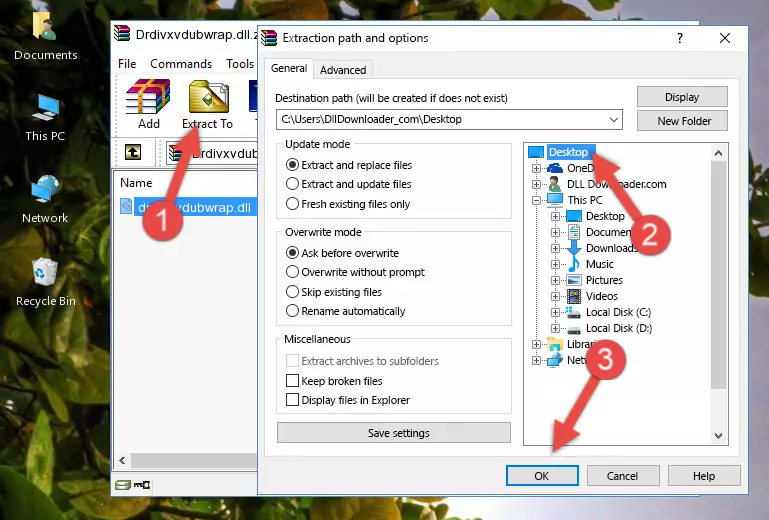Viewport: 769px width, 520px height.
Task: Expand the Local Disk (D:) node
Action: click(x=555, y=328)
